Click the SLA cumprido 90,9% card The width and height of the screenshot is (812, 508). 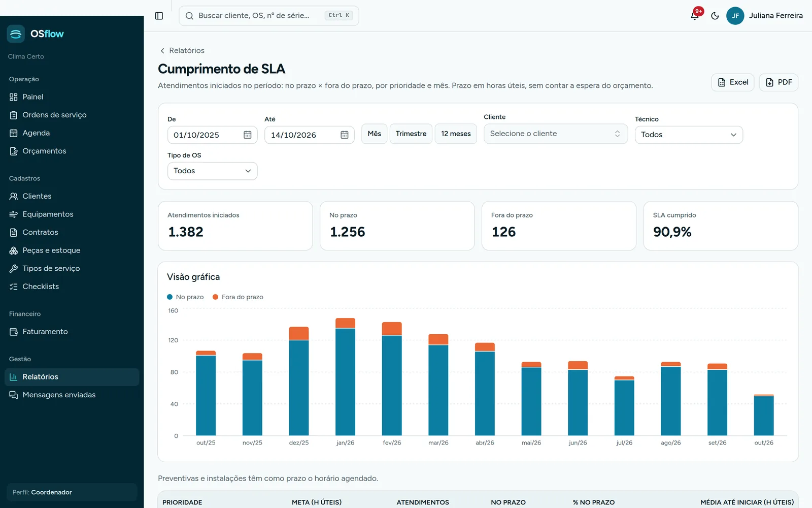tap(721, 226)
